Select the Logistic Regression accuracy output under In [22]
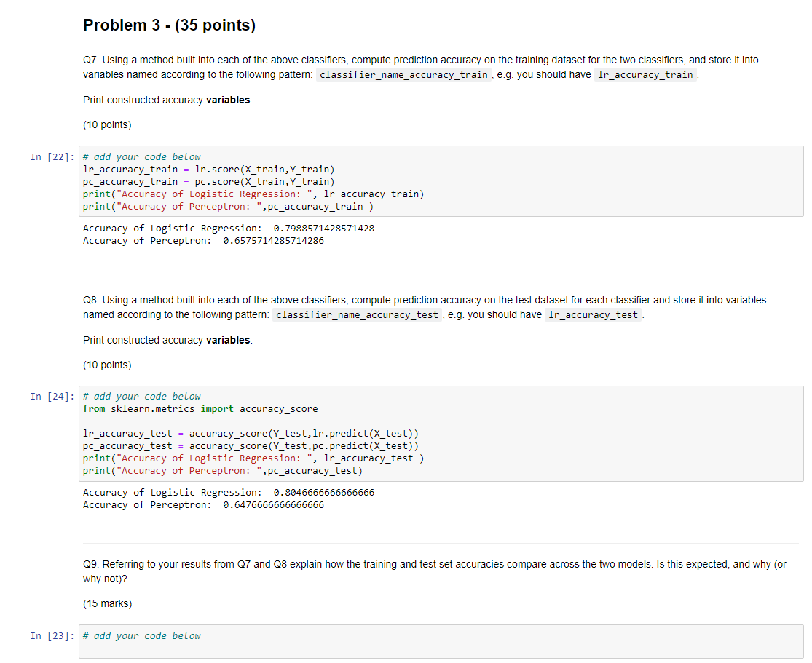812x663 pixels. click(x=228, y=228)
